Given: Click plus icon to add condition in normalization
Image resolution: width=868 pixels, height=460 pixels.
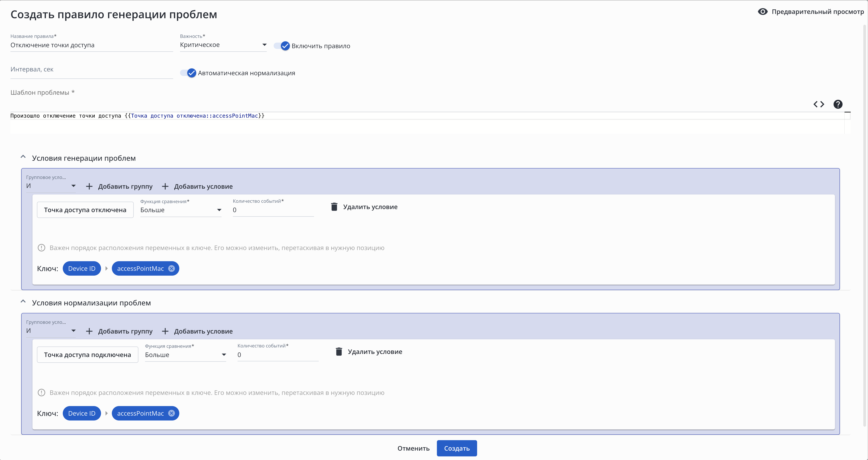Looking at the screenshot, I should click(165, 332).
